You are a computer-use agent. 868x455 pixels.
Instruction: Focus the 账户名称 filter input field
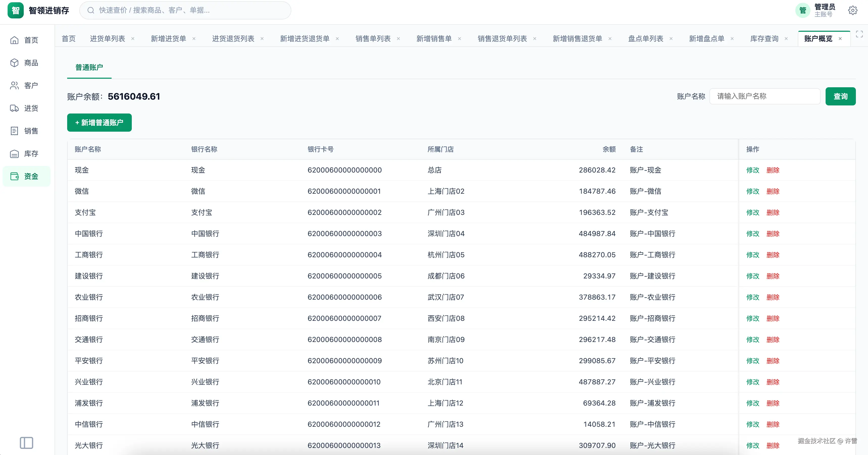tap(765, 96)
